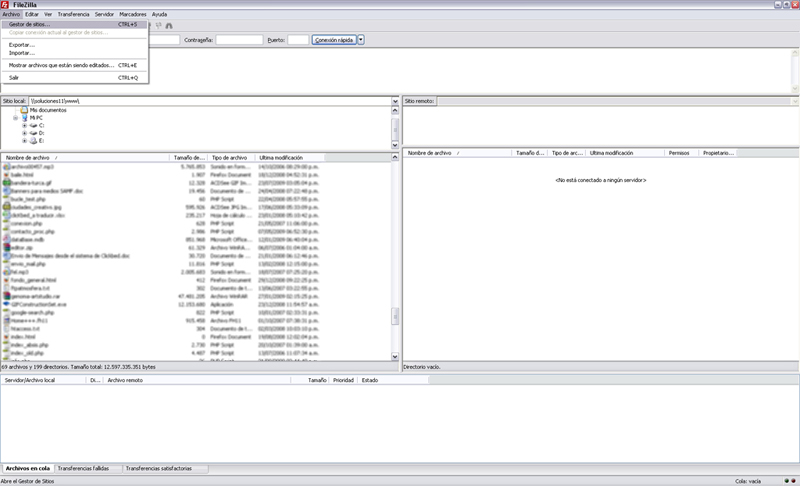Click the D: drive icon

point(33,133)
